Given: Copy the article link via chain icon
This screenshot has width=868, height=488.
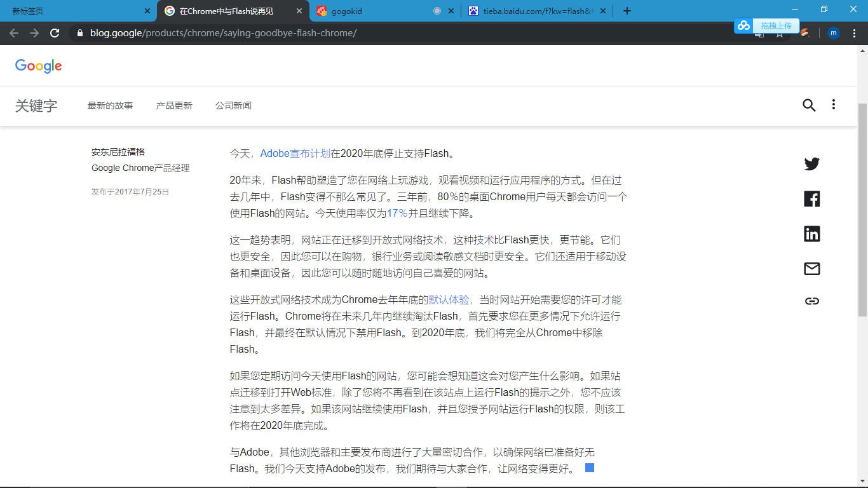Looking at the screenshot, I should point(812,301).
